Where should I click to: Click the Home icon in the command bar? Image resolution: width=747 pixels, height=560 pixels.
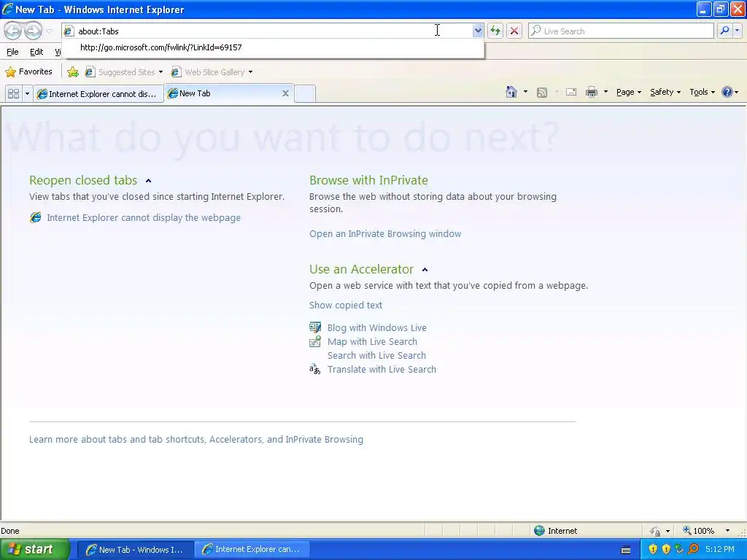(511, 92)
